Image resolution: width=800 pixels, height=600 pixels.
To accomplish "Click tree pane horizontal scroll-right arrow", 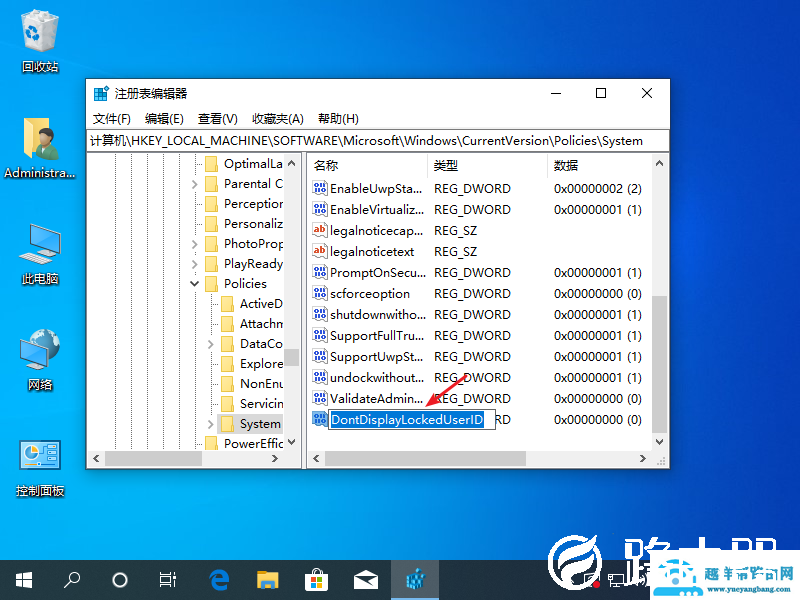I will point(275,459).
